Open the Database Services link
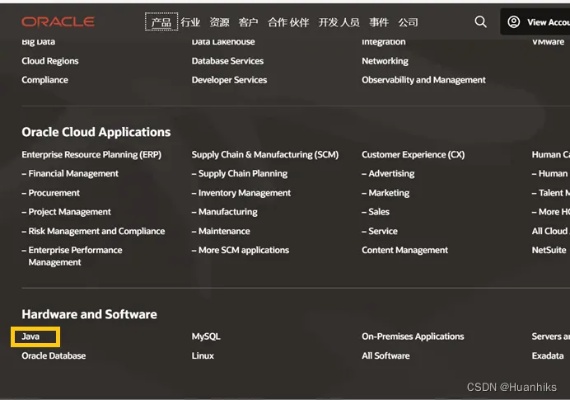Screen dimensions: 570x400 [228, 61]
